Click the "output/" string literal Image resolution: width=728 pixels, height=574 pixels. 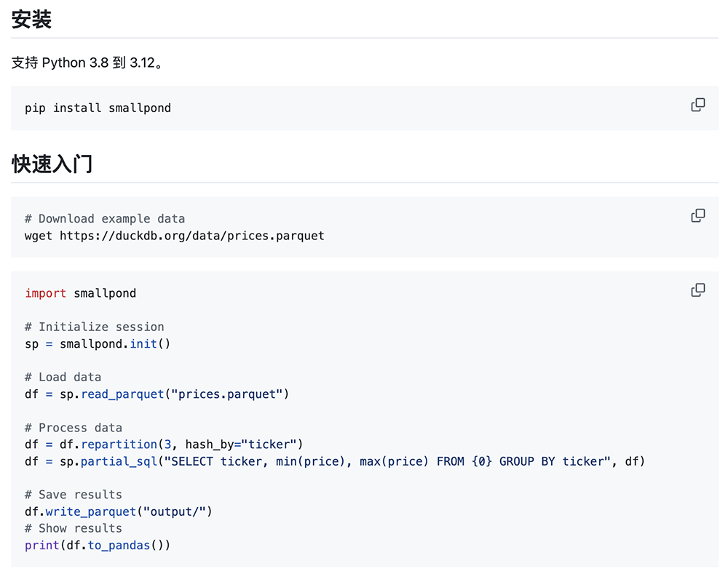tap(178, 511)
